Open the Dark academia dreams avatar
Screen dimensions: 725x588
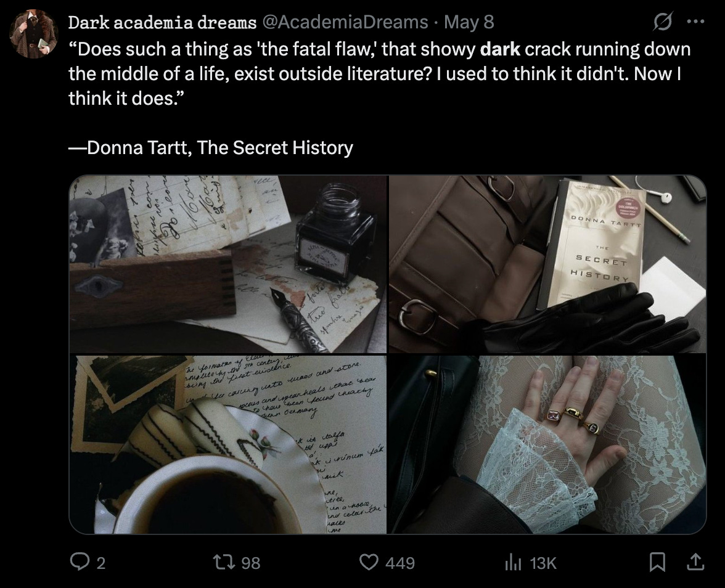(x=34, y=35)
